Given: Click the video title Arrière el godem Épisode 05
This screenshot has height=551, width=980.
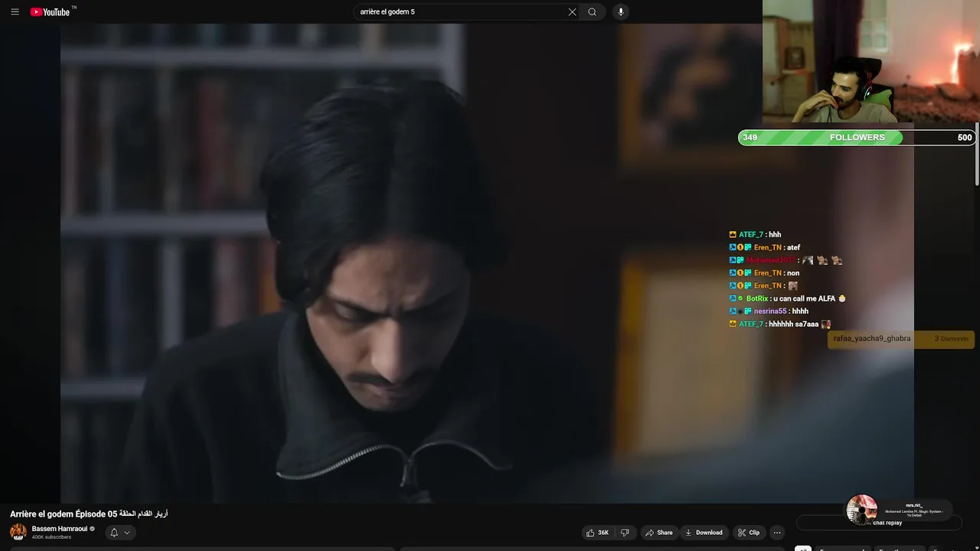Looking at the screenshot, I should tap(89, 514).
